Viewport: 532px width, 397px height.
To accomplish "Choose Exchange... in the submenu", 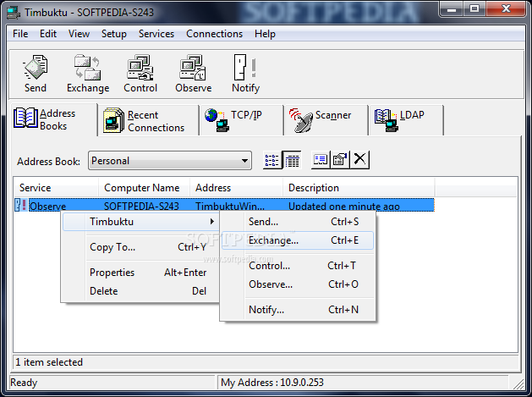I will tap(298, 240).
